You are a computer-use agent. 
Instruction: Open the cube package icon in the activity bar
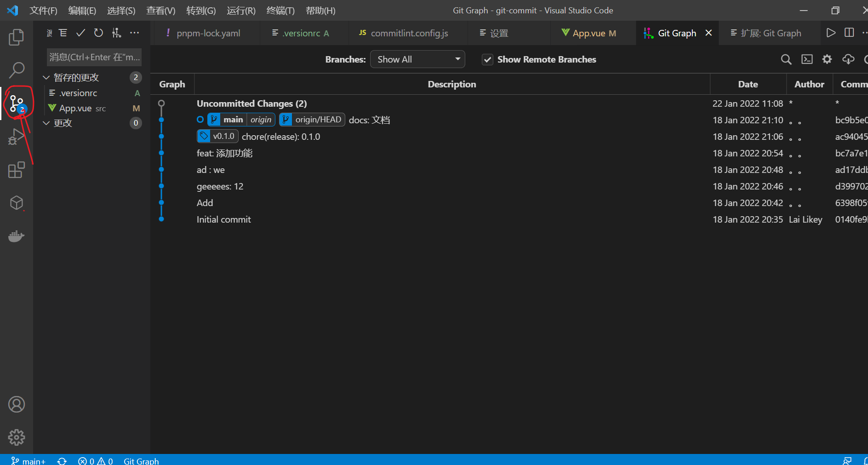click(x=17, y=203)
